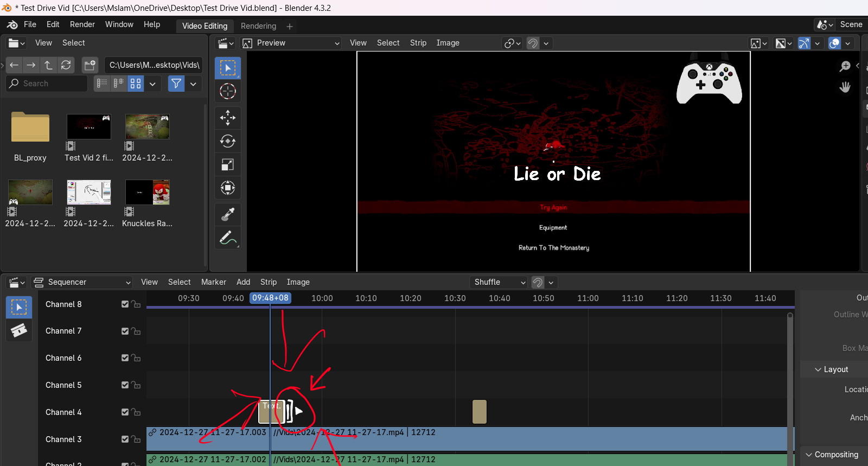Image resolution: width=868 pixels, height=466 pixels.
Task: Open the Window menu
Action: point(119,24)
